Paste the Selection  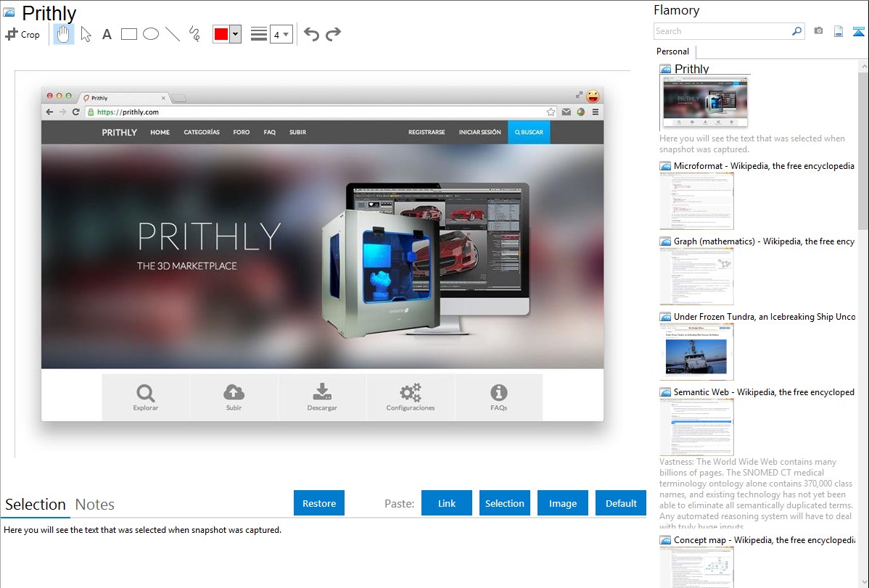[x=505, y=503]
